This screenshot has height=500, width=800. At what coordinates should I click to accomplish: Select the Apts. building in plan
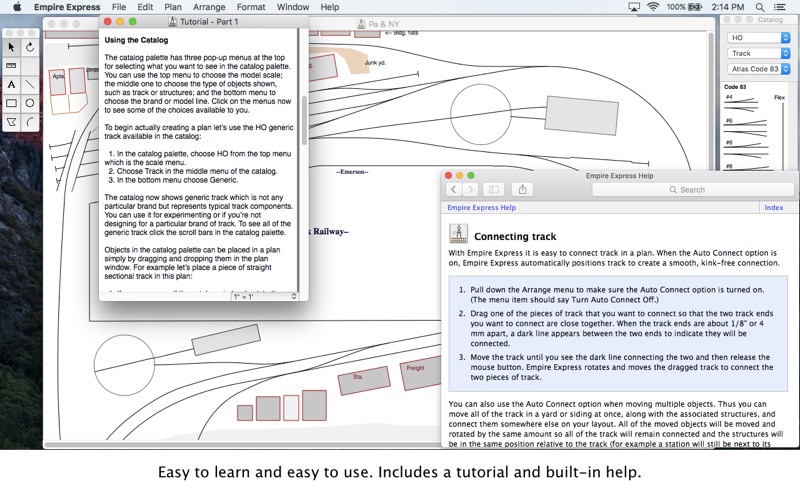[x=58, y=82]
